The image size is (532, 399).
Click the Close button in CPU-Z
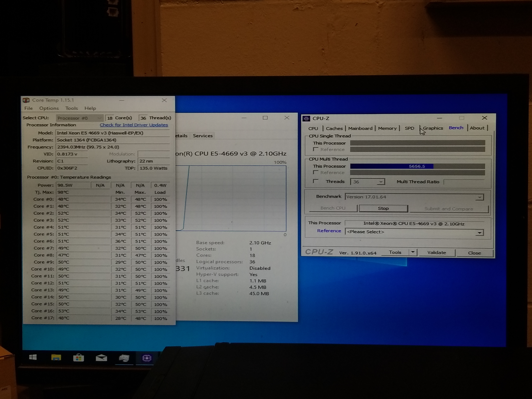pos(474,253)
